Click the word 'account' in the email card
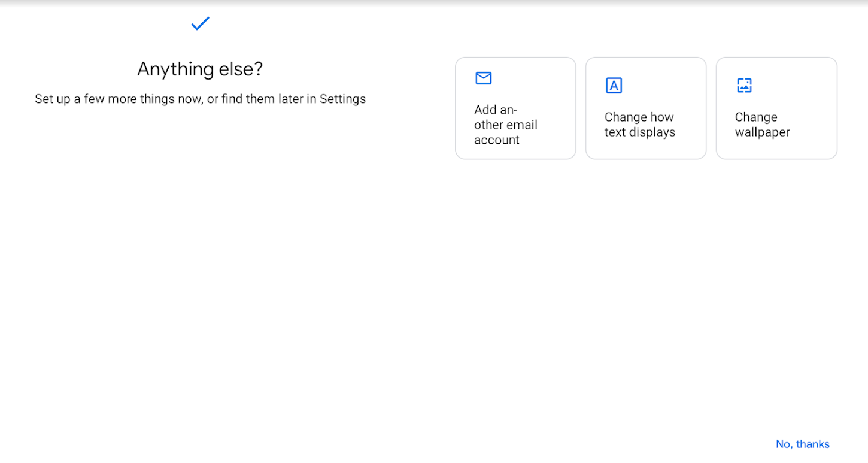Screen dimensions: 868x463 click(x=497, y=140)
